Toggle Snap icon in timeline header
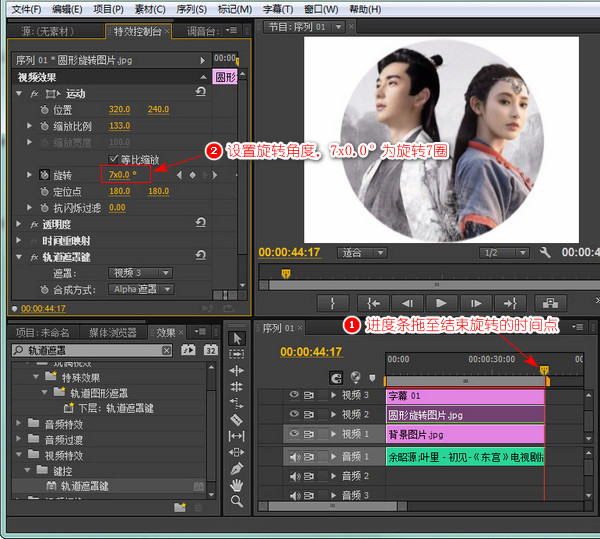Image resolution: width=600 pixels, height=539 pixels. [x=336, y=378]
